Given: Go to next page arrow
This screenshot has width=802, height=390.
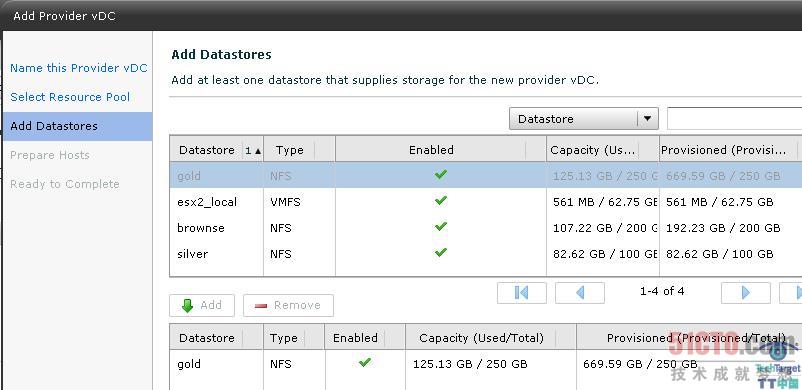Looking at the screenshot, I should point(745,293).
